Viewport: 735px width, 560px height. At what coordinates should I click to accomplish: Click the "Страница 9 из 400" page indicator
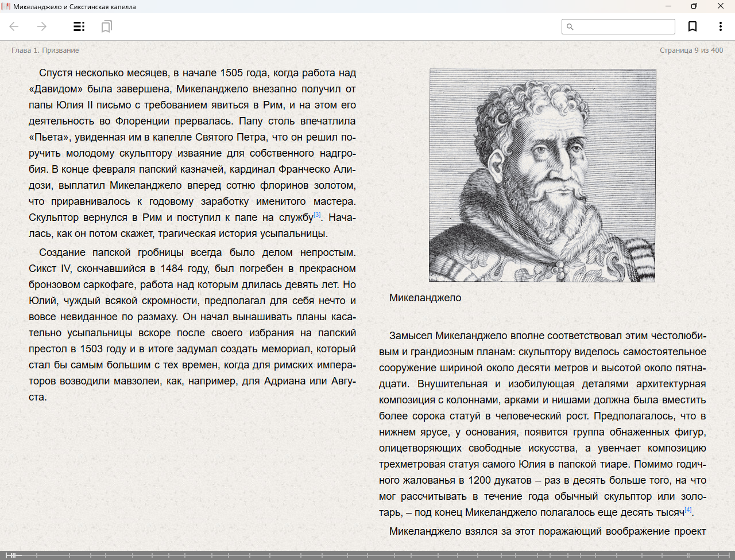coord(691,50)
